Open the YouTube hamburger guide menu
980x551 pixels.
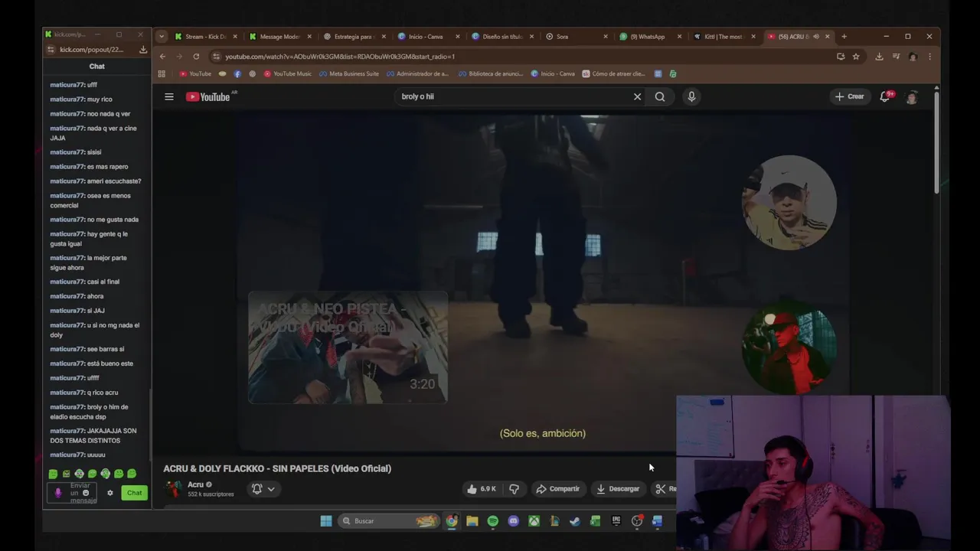click(169, 96)
